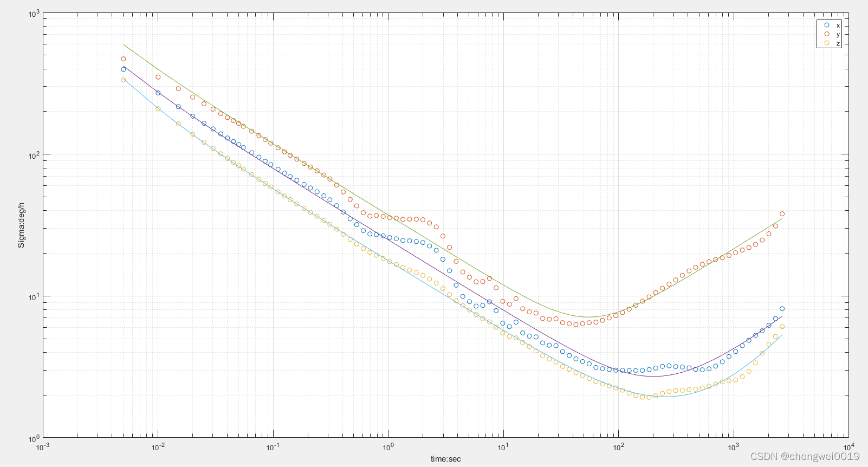Screen dimensions: 868x467
Task: Click the x-axis tick label 10^-3
Action: [42, 446]
